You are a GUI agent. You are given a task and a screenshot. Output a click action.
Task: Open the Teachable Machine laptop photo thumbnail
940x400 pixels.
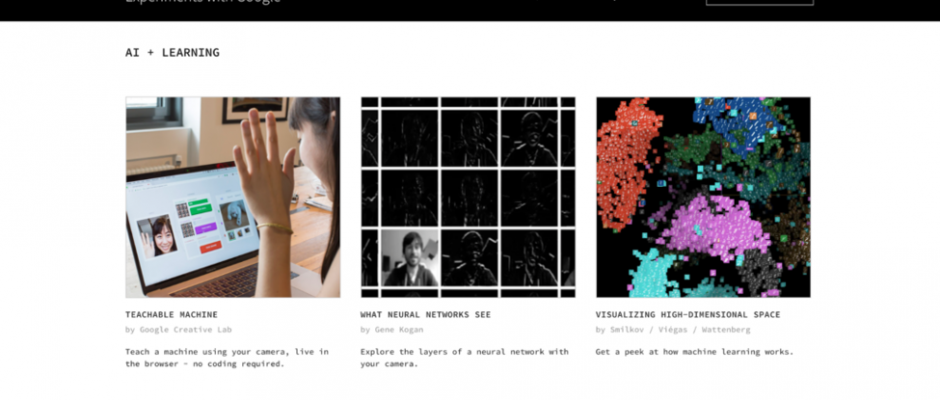[233, 197]
